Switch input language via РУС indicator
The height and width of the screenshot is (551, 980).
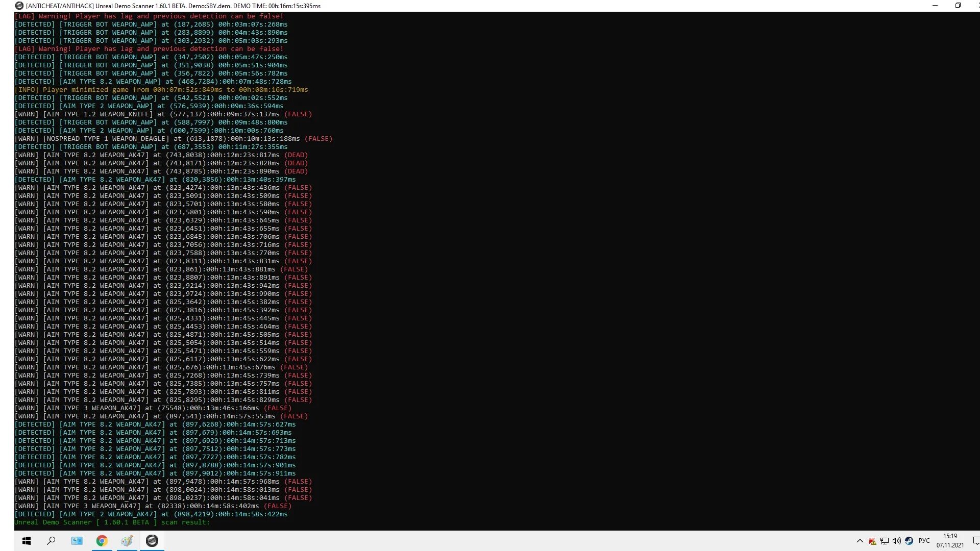(924, 541)
